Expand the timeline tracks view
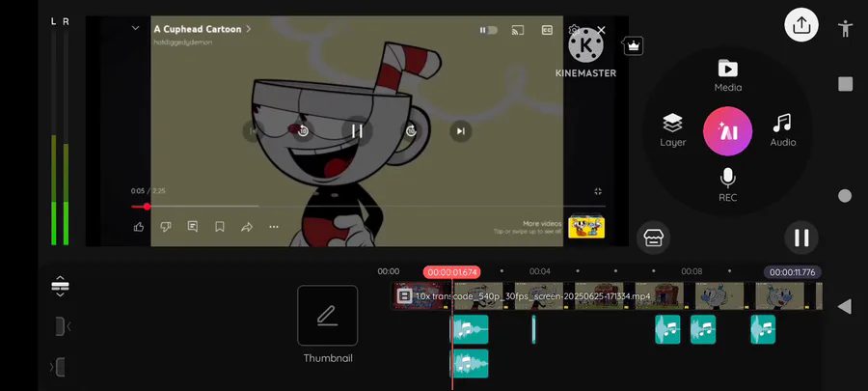Screen dimensions: 868x391 tap(60, 286)
